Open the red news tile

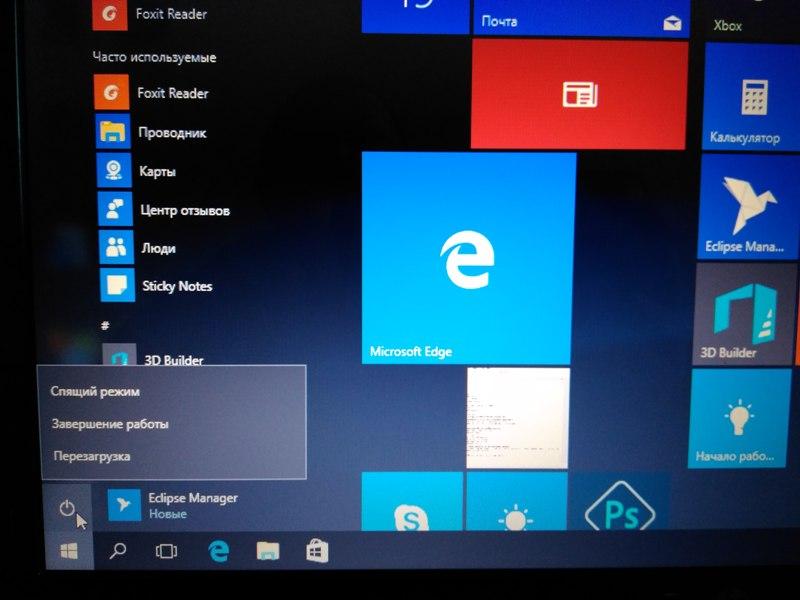(579, 95)
